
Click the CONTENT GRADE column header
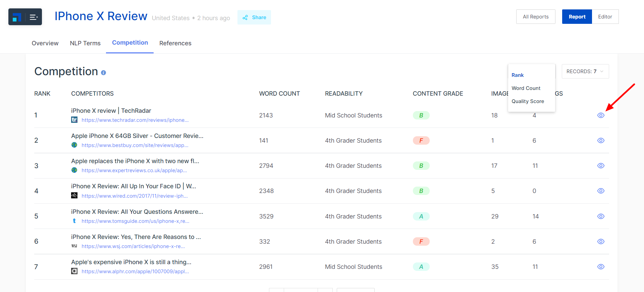pos(438,94)
